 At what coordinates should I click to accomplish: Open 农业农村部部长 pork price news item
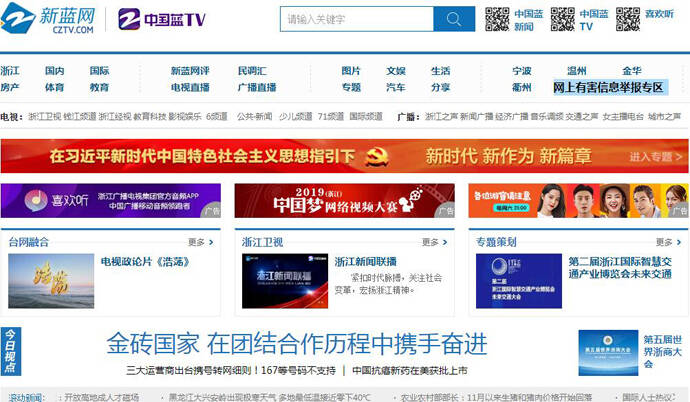[x=496, y=397]
